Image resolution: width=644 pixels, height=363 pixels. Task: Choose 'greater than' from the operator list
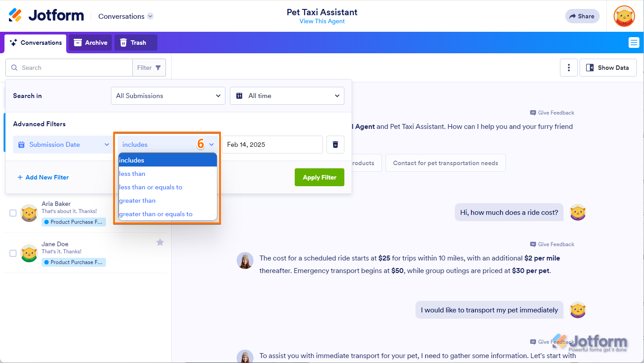pyautogui.click(x=137, y=201)
